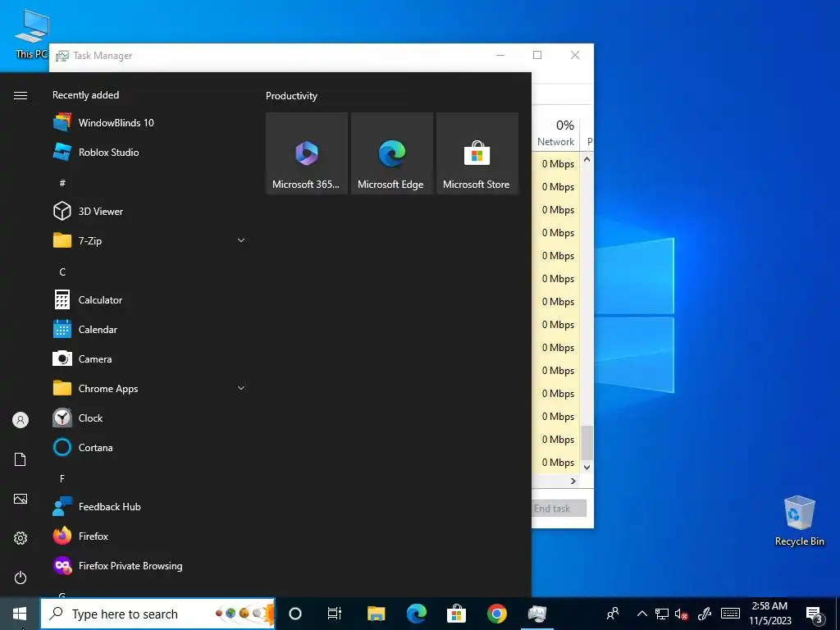Open 3D Viewer app

150,211
